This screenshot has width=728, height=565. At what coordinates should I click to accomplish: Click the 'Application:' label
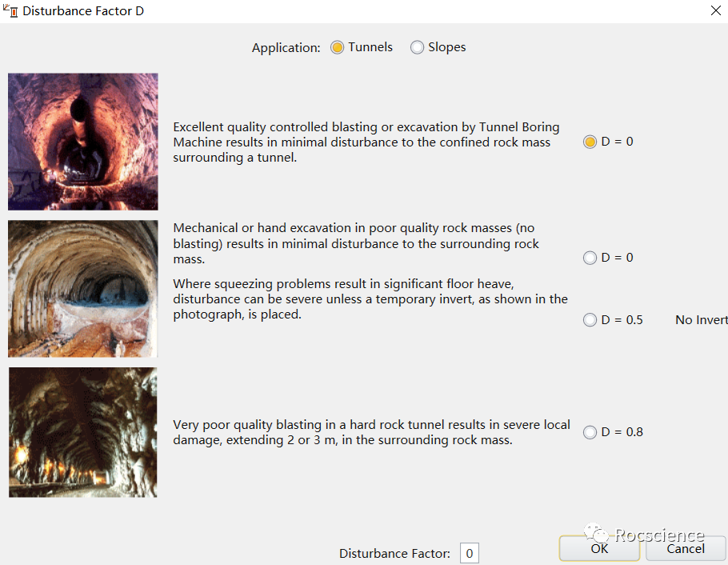pyautogui.click(x=286, y=48)
